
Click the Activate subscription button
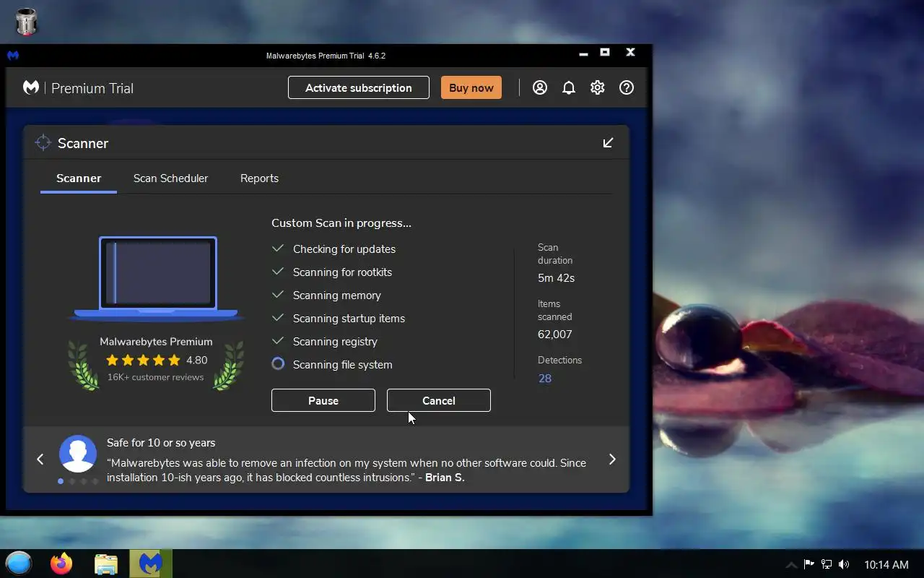point(359,87)
